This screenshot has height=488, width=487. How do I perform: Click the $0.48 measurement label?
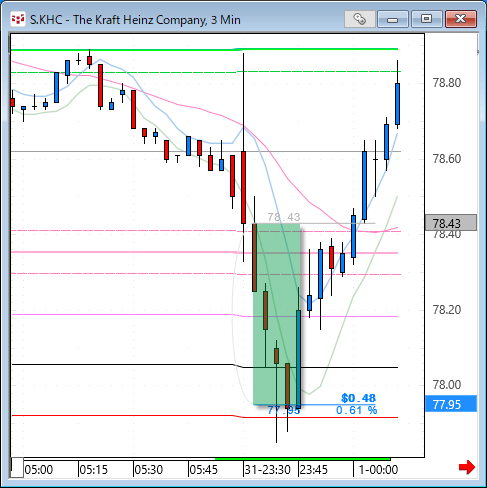click(x=358, y=398)
